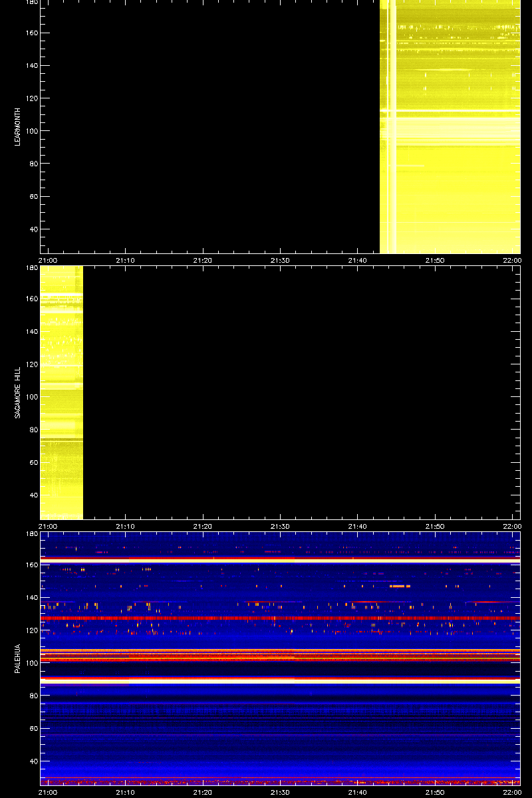Click the SAGAMORE HILL axis label
Image resolution: width=532 pixels, height=798 pixels.
19,392
